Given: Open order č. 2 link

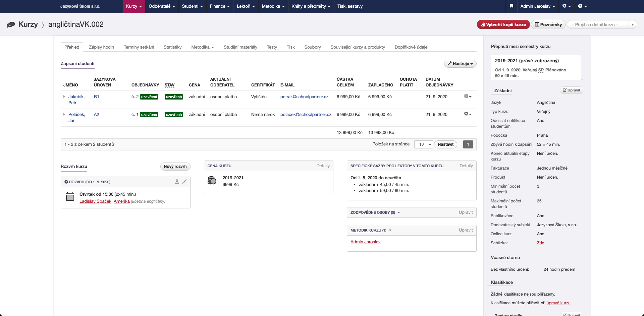Looking at the screenshot, I should (135, 97).
